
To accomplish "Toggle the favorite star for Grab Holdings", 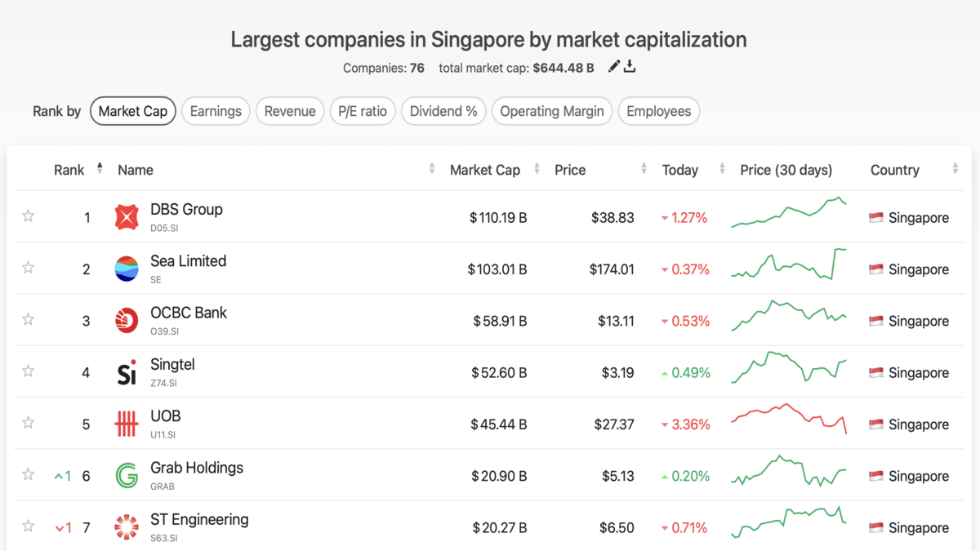I will (x=29, y=474).
